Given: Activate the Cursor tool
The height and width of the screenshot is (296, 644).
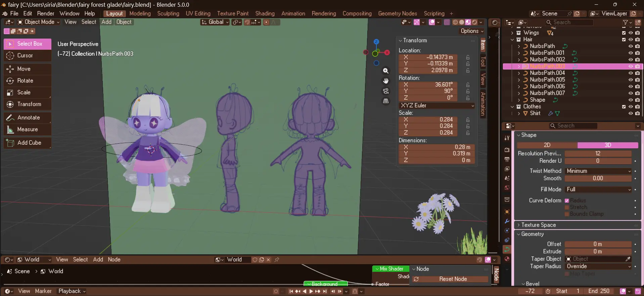Looking at the screenshot, I should pyautogui.click(x=28, y=55).
